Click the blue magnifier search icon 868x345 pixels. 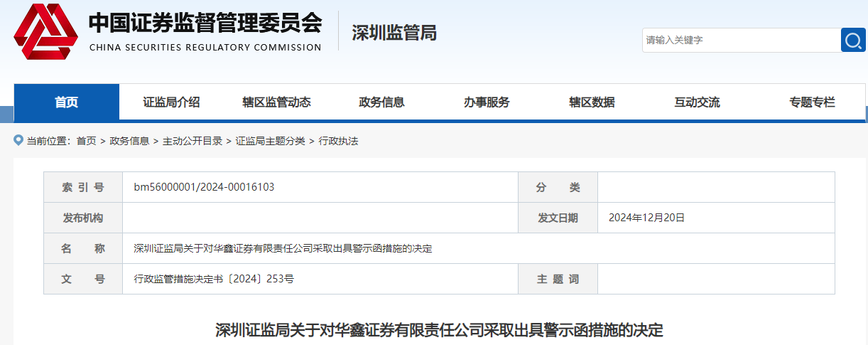click(852, 40)
